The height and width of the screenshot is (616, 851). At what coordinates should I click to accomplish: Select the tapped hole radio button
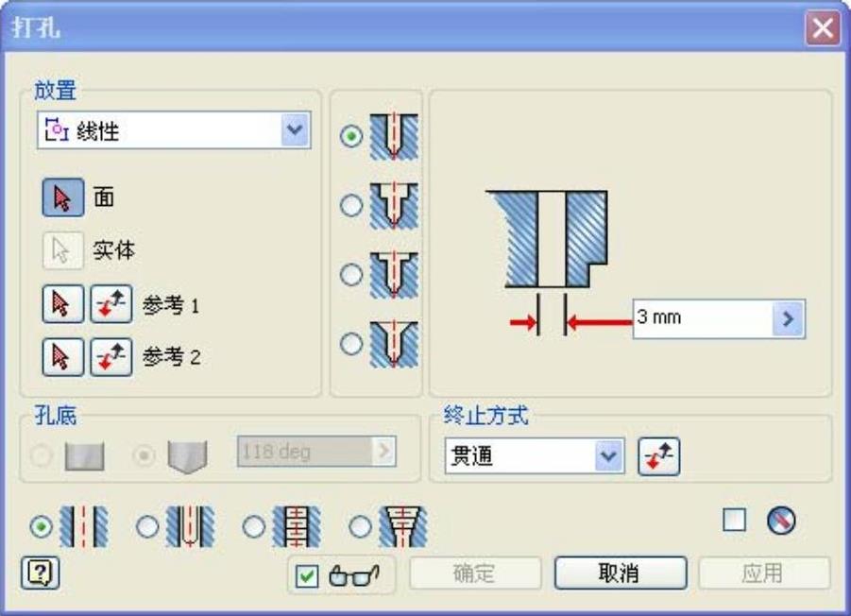point(253,526)
